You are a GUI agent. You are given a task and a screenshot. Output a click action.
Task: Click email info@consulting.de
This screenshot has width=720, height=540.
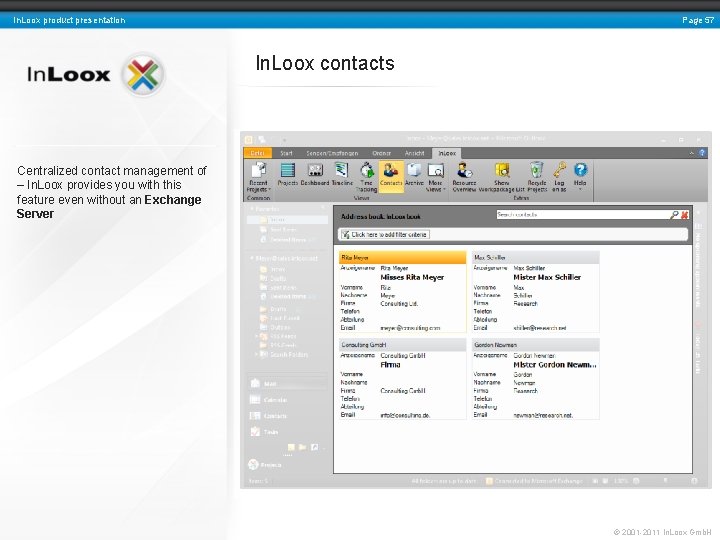tap(405, 415)
